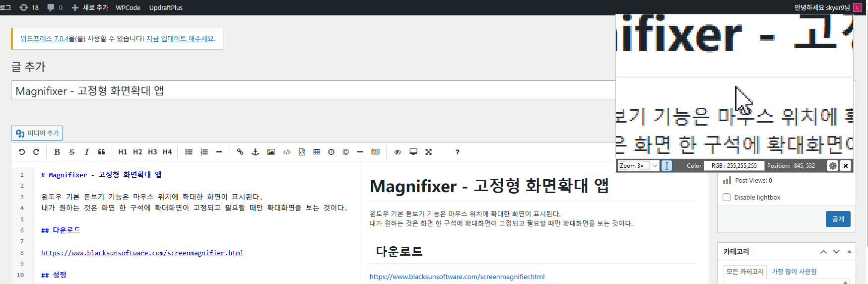This screenshot has height=284, width=868.
Task: Click the blue 공개 publish button
Action: click(838, 219)
